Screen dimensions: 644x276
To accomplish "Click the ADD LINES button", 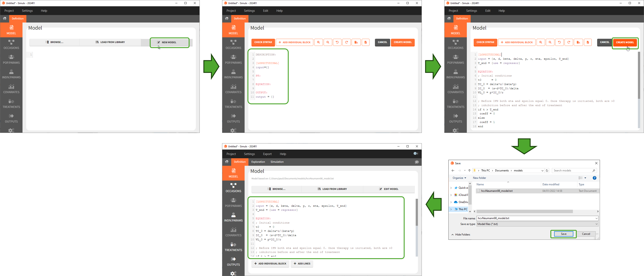I will tap(302, 264).
